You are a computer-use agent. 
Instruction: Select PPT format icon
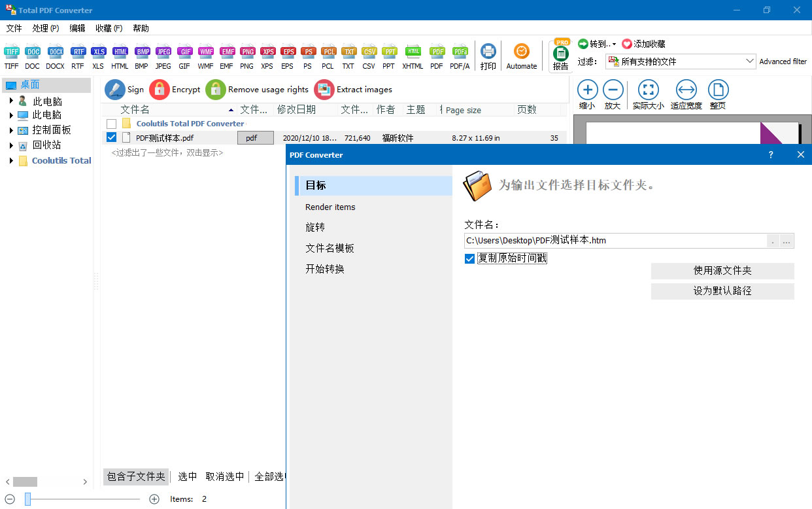click(x=389, y=52)
